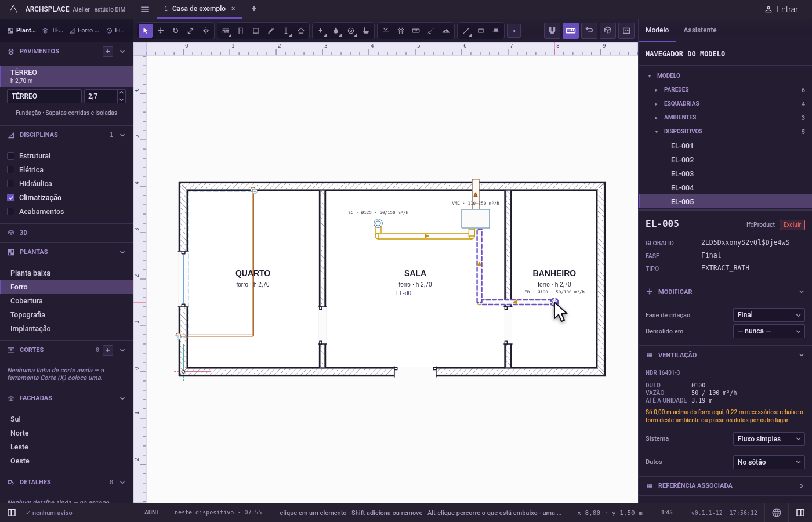
Task: Add a new document tab
Action: tap(254, 9)
